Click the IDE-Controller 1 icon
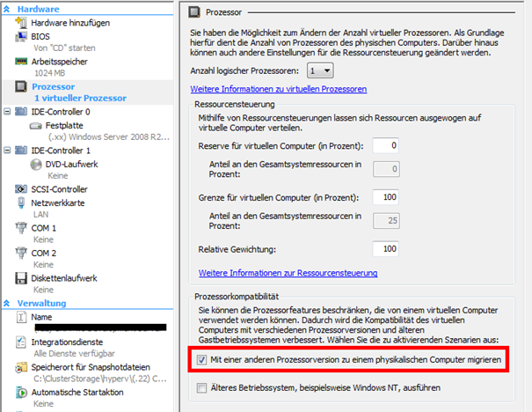Image resolution: width=532 pixels, height=412 pixels. pyautogui.click(x=21, y=151)
